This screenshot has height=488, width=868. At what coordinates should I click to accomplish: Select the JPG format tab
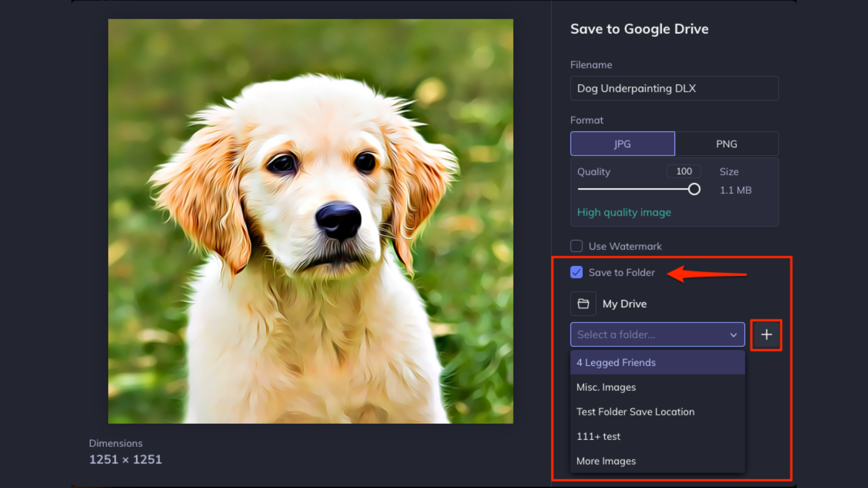pos(623,144)
